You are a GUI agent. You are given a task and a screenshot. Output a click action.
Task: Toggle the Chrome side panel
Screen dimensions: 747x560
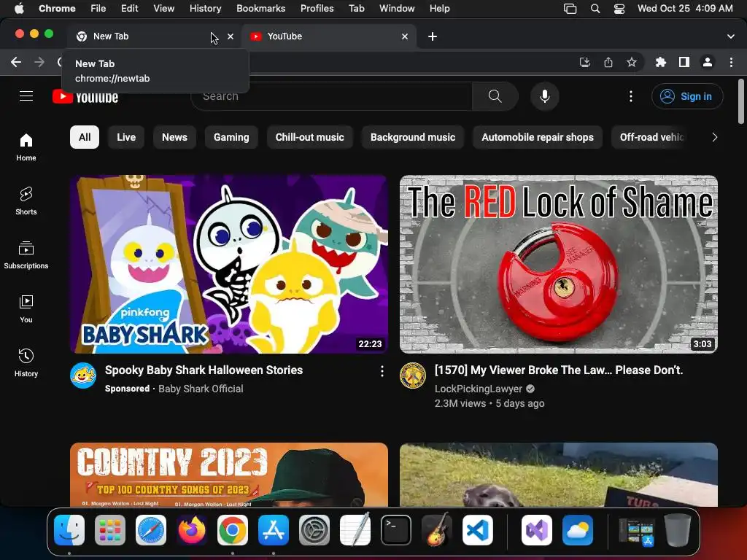(684, 62)
